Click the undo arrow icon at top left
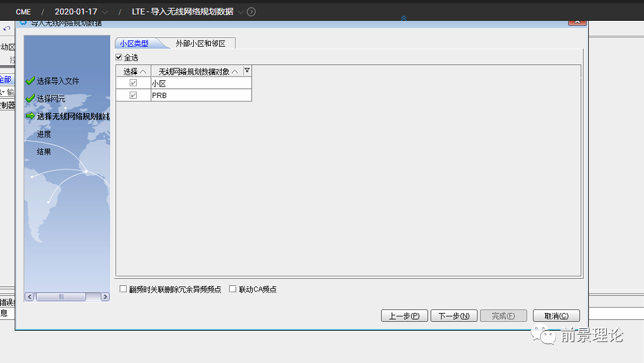 (7, 28)
